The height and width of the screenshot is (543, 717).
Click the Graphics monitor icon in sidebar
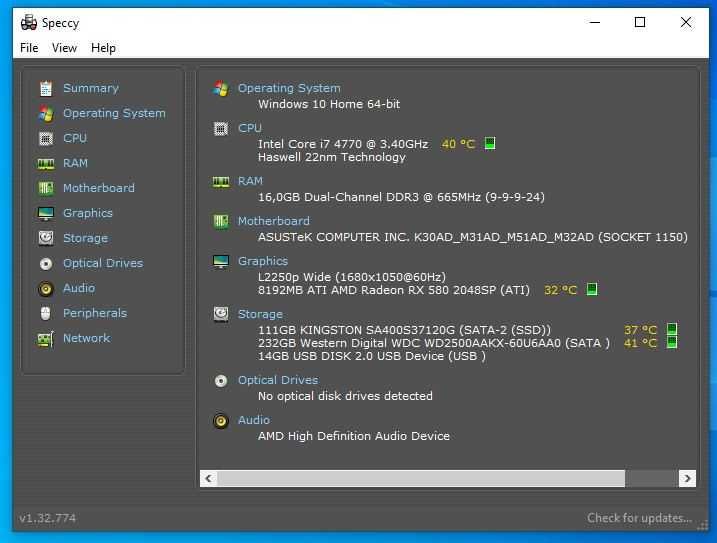pyautogui.click(x=46, y=213)
